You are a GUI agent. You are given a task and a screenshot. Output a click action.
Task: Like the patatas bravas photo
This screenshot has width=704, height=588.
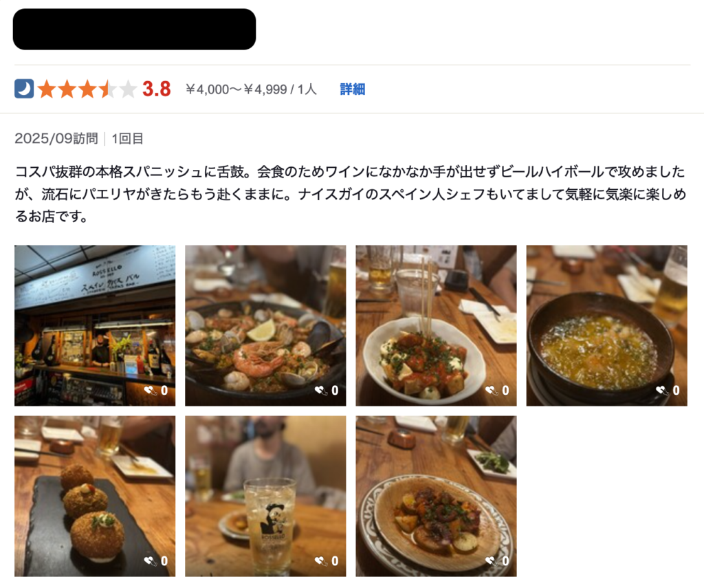pyautogui.click(x=497, y=391)
